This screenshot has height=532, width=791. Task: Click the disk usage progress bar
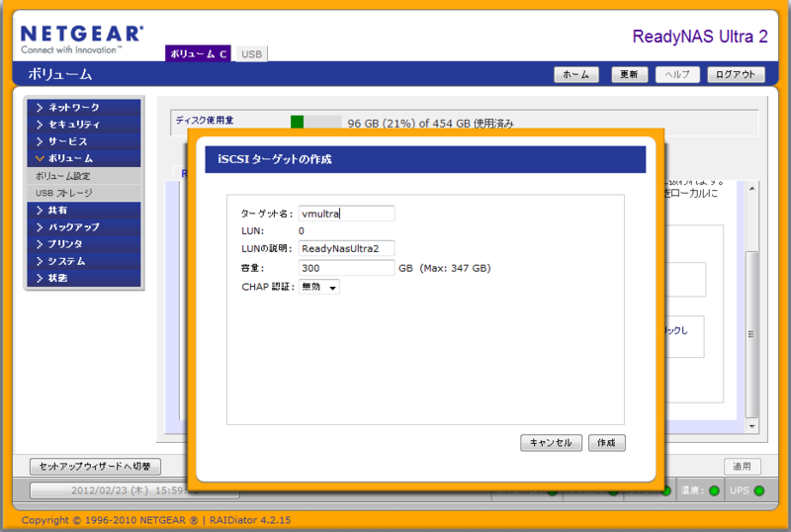tap(315, 123)
